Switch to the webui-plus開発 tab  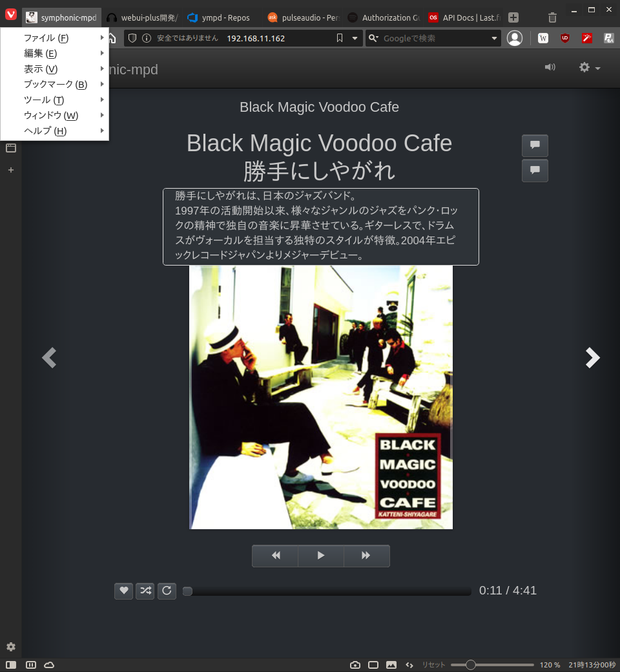[142, 17]
